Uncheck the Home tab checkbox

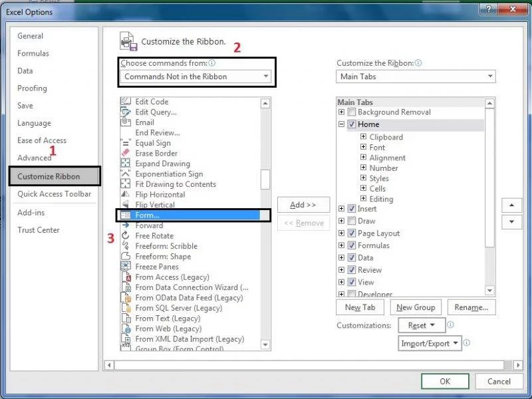tap(352, 124)
